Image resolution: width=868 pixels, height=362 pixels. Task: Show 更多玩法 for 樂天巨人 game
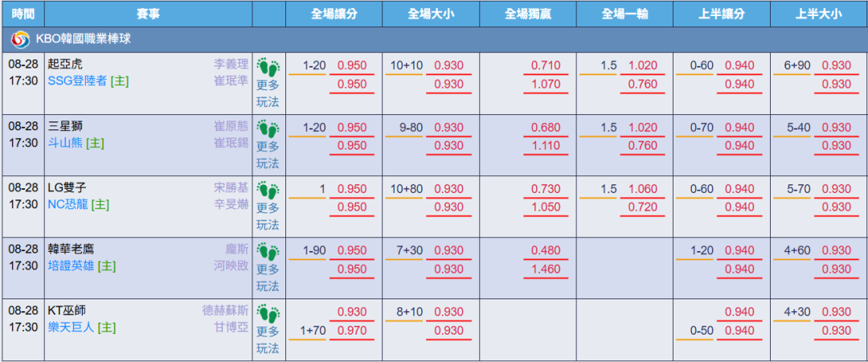pyautogui.click(x=268, y=340)
